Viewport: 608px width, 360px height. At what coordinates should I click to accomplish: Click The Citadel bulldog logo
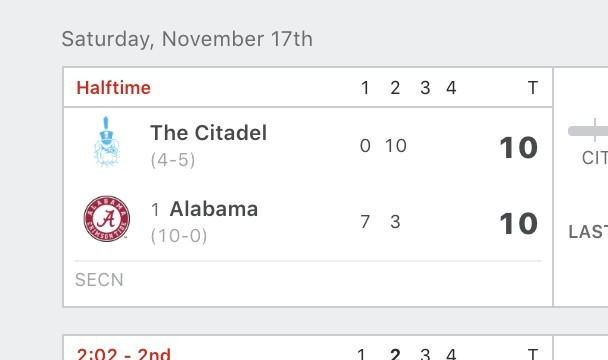point(107,142)
